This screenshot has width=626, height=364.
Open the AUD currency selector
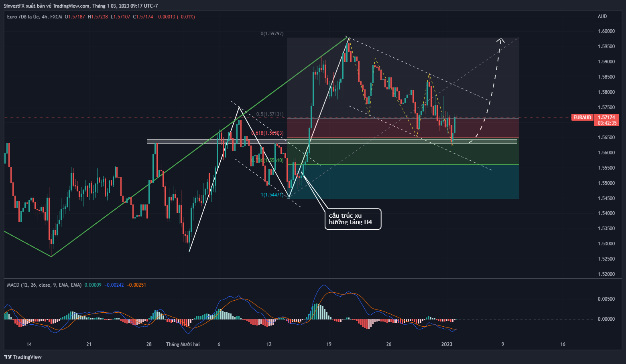pyautogui.click(x=602, y=16)
